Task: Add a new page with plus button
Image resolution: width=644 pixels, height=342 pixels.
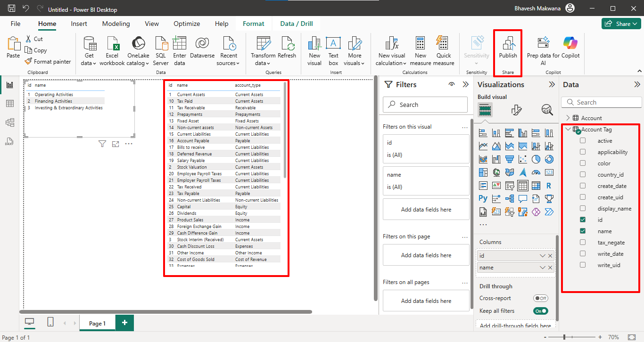Action: click(124, 323)
